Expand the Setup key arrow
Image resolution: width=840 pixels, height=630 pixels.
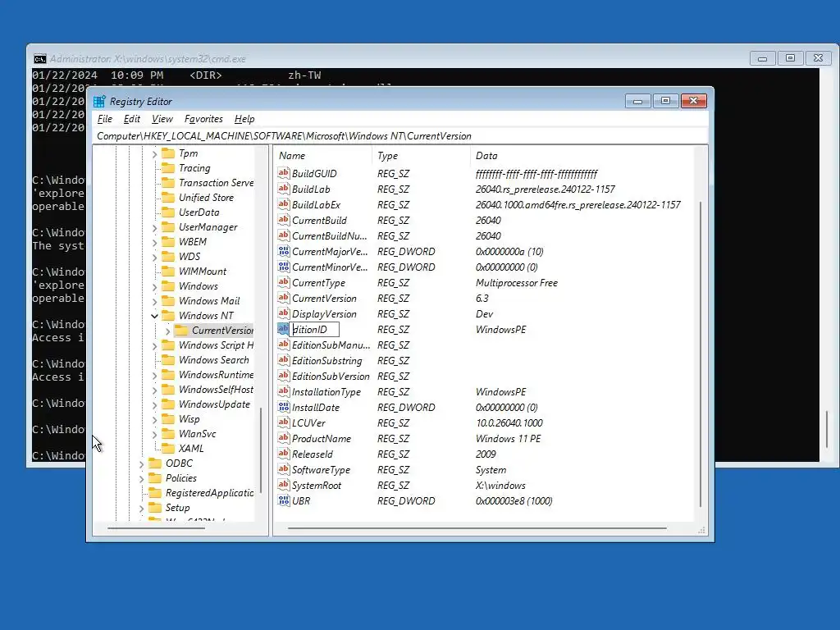click(141, 508)
